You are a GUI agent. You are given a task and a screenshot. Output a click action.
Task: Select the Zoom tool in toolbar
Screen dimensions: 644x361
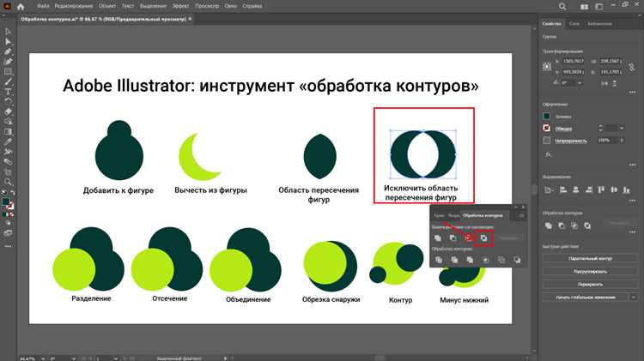(x=8, y=182)
